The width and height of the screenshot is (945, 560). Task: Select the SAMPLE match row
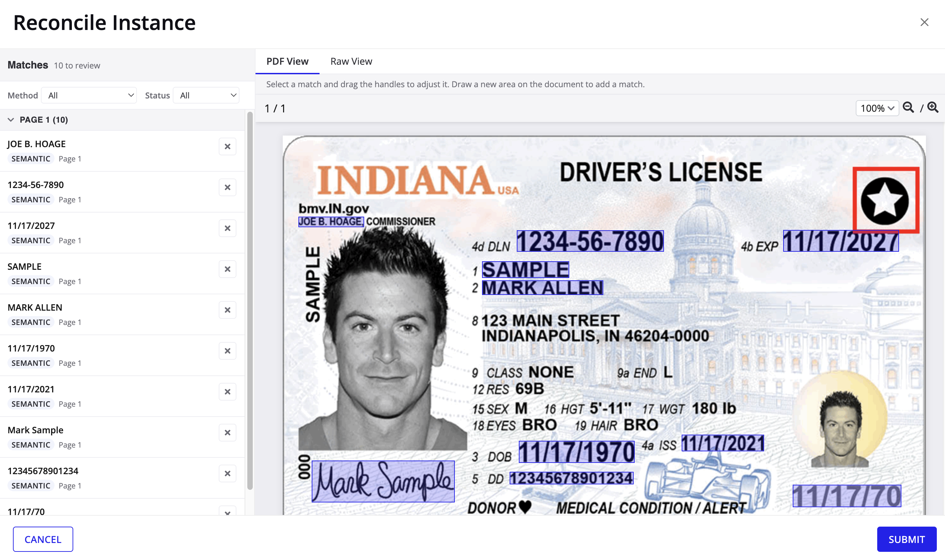click(x=122, y=274)
